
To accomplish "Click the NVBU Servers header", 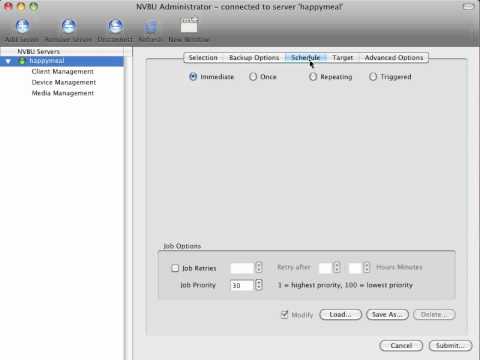I will pyautogui.click(x=39, y=51).
